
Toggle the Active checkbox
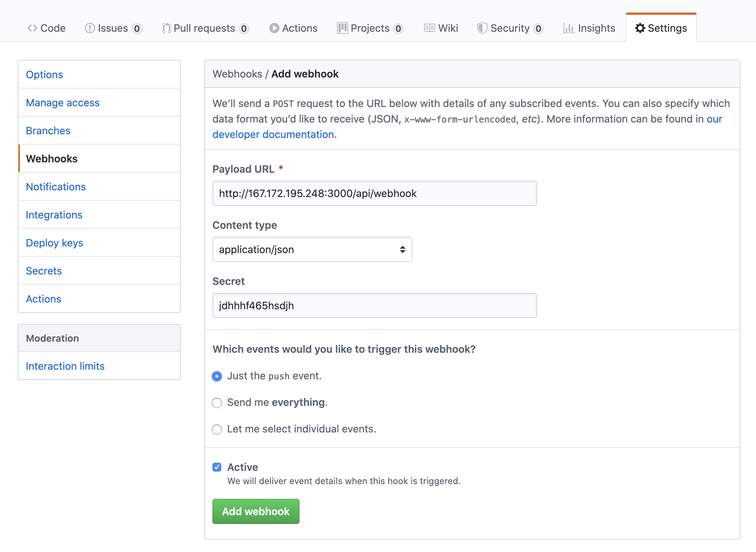pos(217,467)
